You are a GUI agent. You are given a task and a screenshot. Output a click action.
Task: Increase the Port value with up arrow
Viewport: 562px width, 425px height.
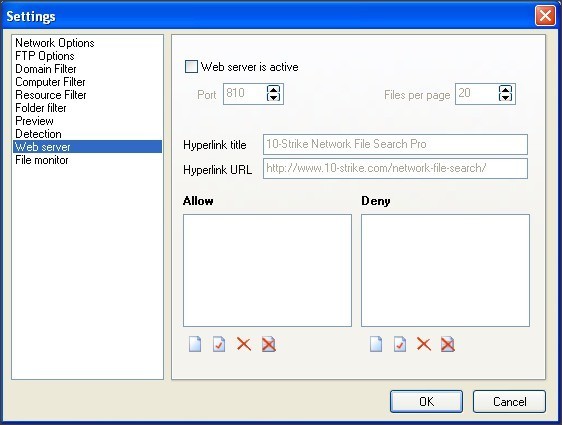click(x=273, y=89)
